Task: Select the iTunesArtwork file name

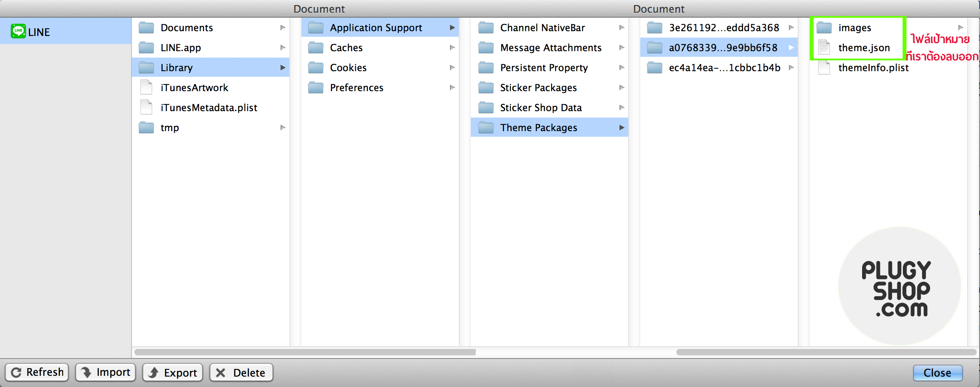Action: (194, 88)
